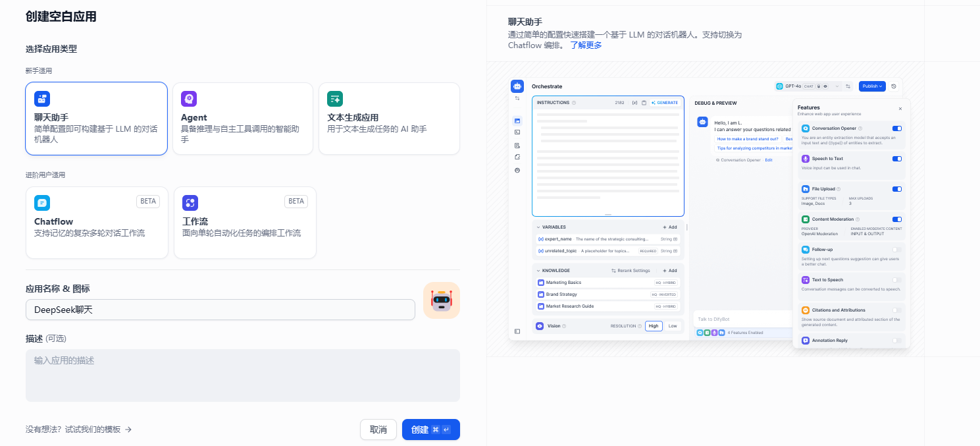Open the Publish dropdown button
The height and width of the screenshot is (446, 980).
(x=873, y=86)
